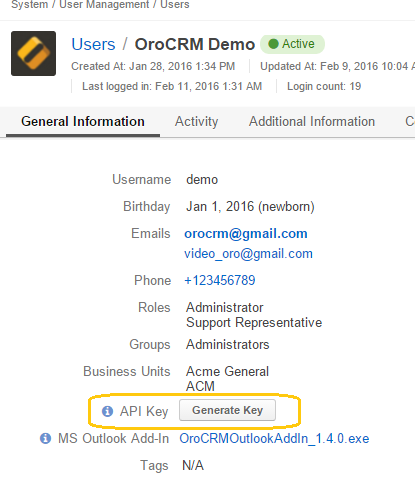The height and width of the screenshot is (477, 415).
Task: Click System in the breadcrumb path
Action: click(x=30, y=5)
